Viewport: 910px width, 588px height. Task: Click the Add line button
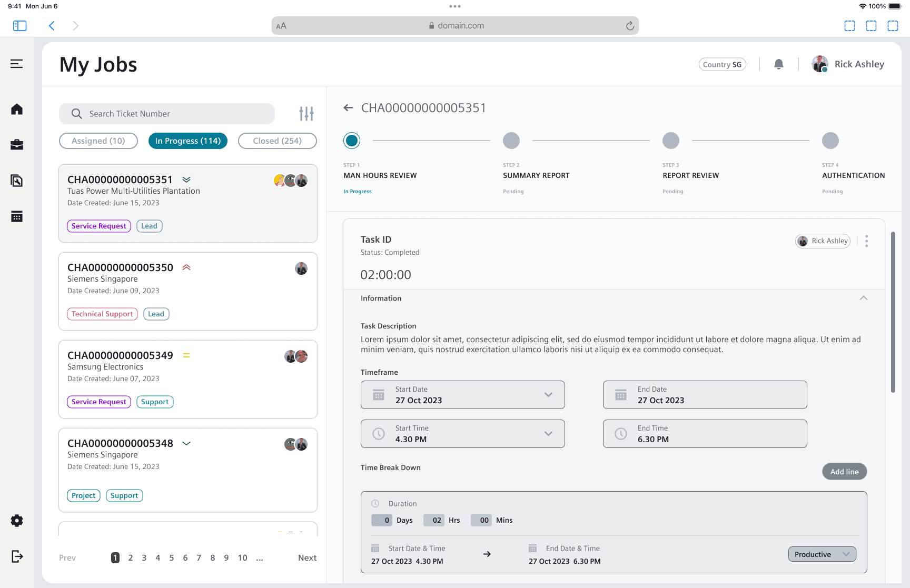pyautogui.click(x=845, y=472)
